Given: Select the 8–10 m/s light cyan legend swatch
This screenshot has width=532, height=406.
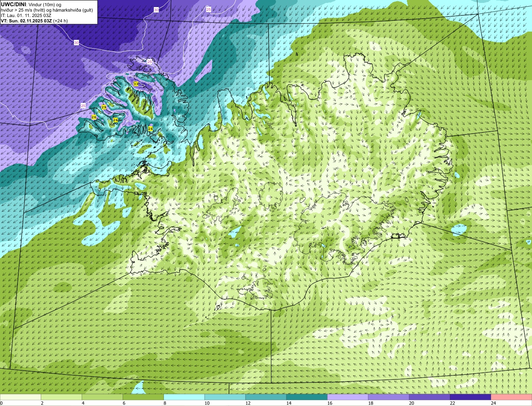Looking at the screenshot, I should (x=184, y=397).
